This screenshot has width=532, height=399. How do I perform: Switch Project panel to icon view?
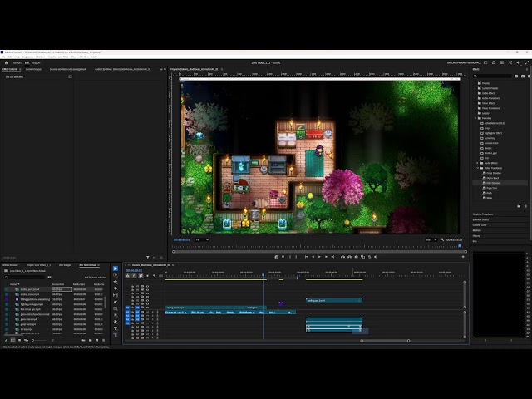[19, 340]
